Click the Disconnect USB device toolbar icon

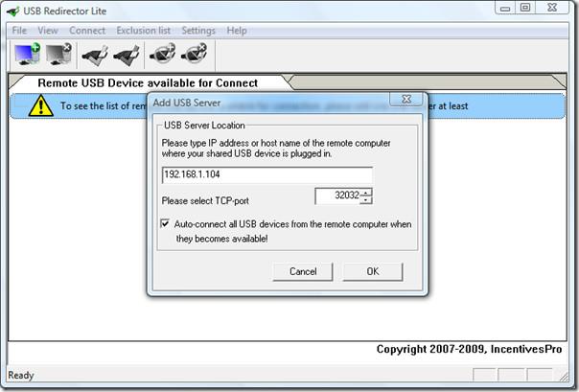click(127, 56)
